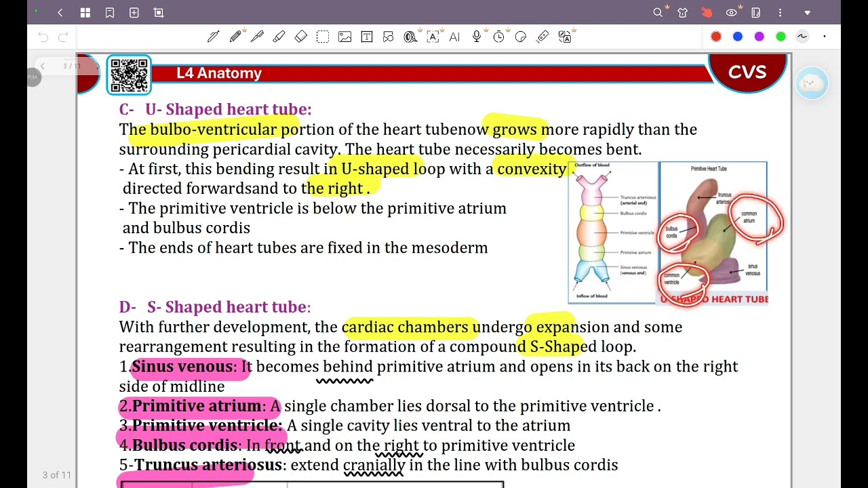
Task: Collapse the toolbar with the down triangle
Action: click(x=807, y=12)
